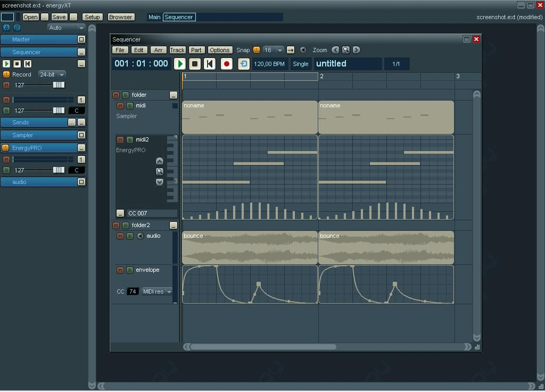The image size is (545, 392).
Task: Toggle the loop button beside the tempo
Action: tap(243, 64)
